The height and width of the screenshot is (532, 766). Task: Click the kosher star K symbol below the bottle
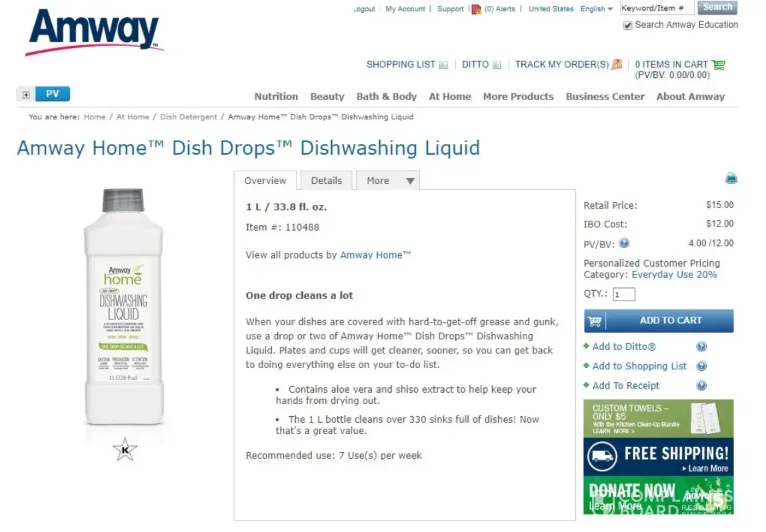pyautogui.click(x=125, y=449)
